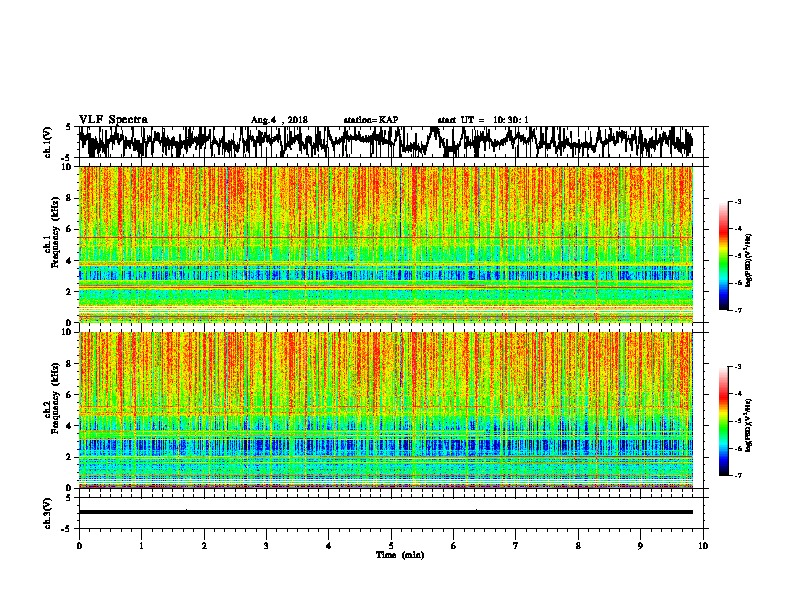Click the "station=KAP" label

(371, 120)
